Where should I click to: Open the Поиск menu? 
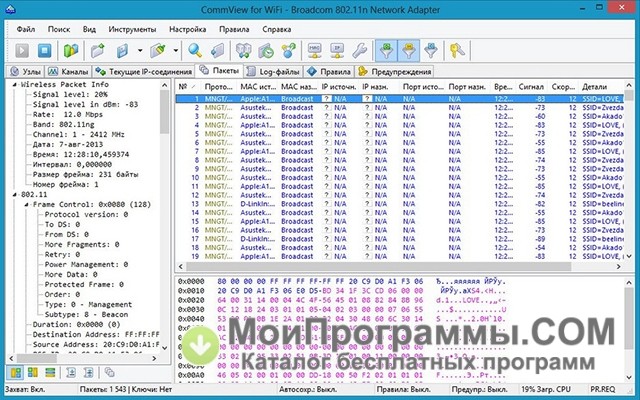pyautogui.click(x=59, y=29)
